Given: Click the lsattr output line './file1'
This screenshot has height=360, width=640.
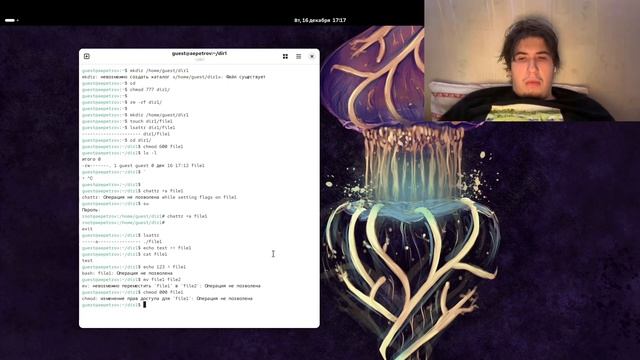Looking at the screenshot, I should pyautogui.click(x=122, y=242).
